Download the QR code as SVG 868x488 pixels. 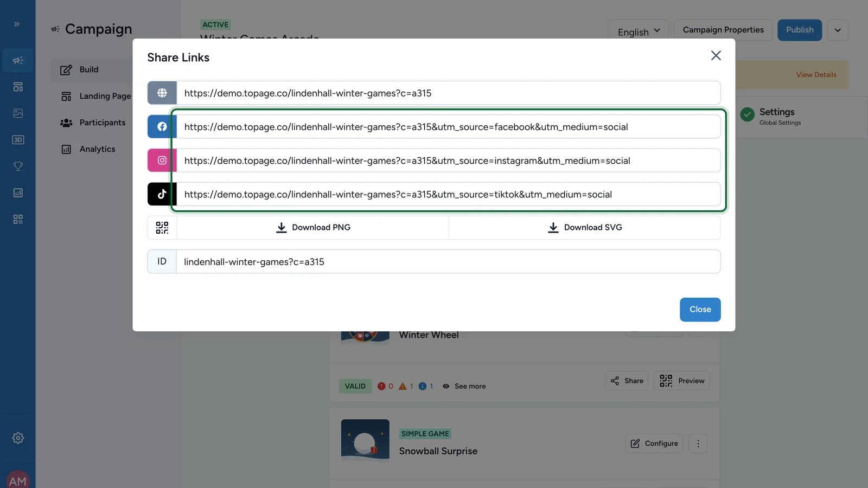585,228
